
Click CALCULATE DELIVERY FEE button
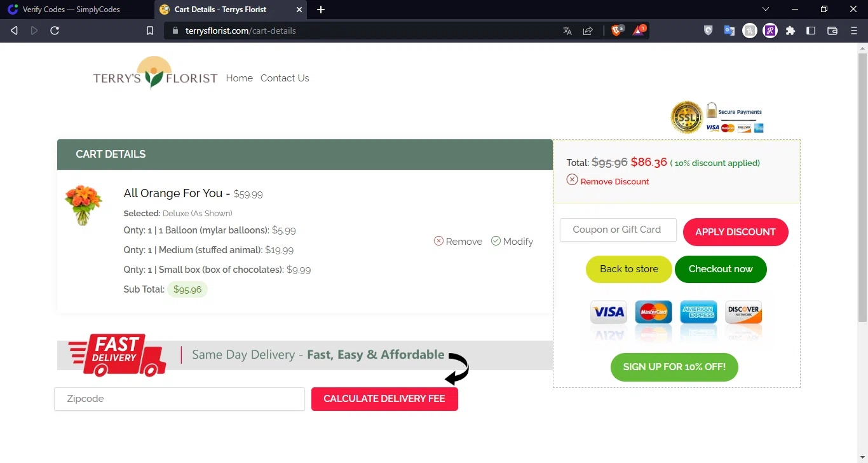tap(384, 399)
